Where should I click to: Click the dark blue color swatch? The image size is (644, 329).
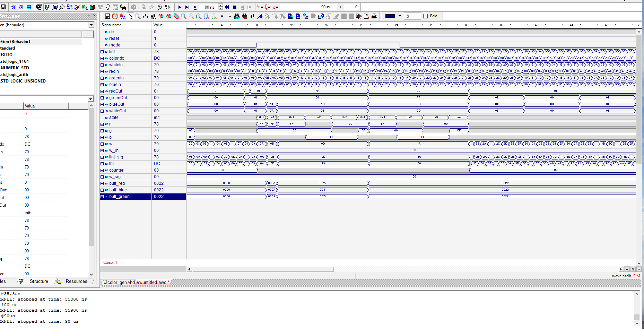[390, 16]
